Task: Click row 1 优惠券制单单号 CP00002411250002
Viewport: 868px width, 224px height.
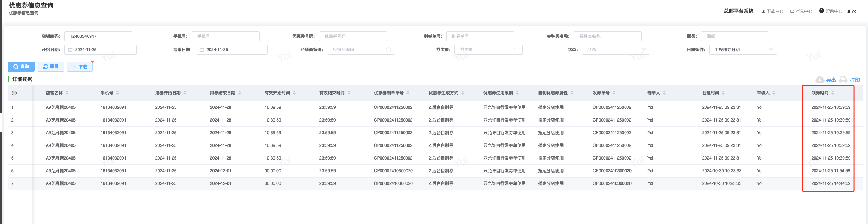Action: [x=393, y=107]
